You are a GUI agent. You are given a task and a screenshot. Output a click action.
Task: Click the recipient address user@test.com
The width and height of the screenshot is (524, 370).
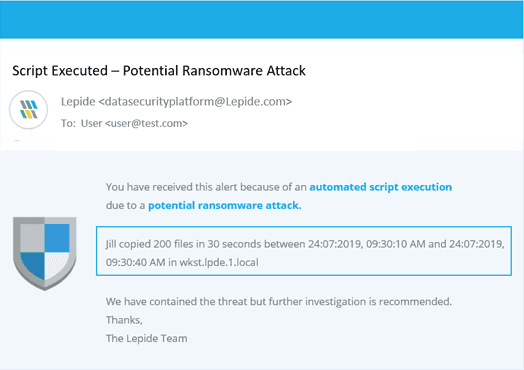click(147, 123)
